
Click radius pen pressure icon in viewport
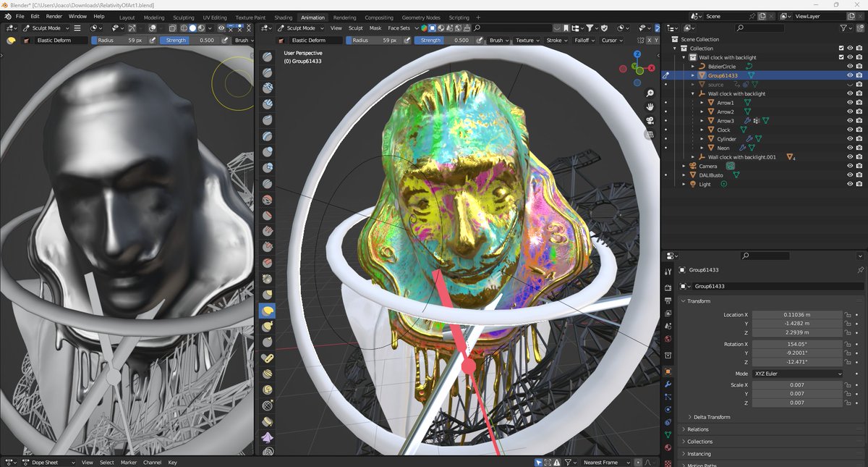click(x=407, y=41)
